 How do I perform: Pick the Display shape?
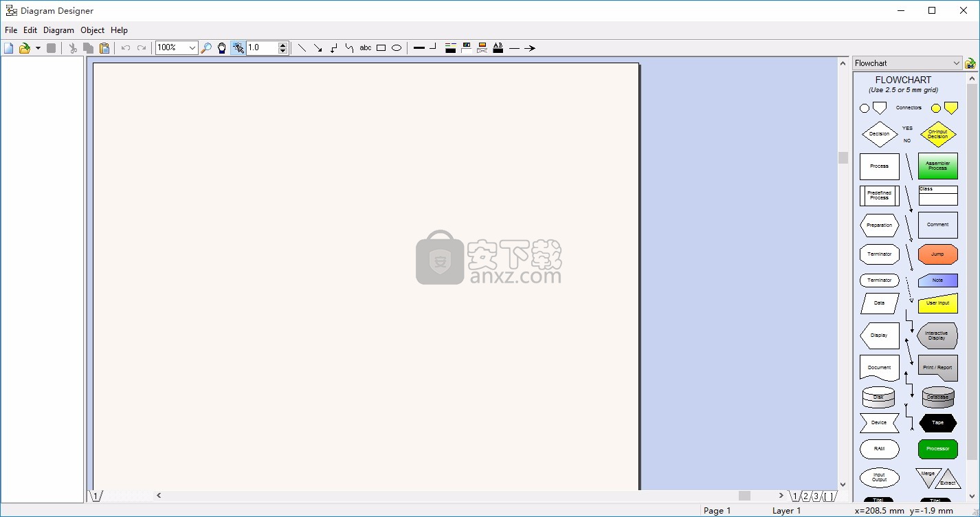tap(880, 335)
